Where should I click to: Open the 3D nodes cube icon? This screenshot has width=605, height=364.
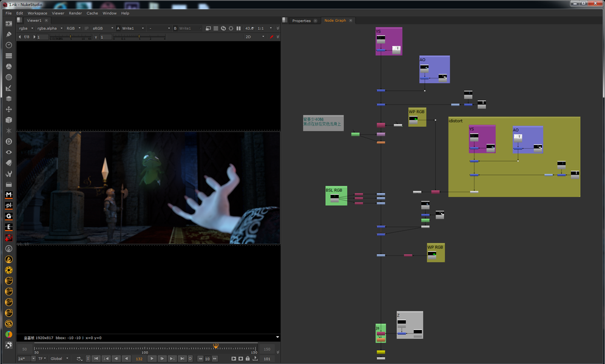(x=8, y=120)
